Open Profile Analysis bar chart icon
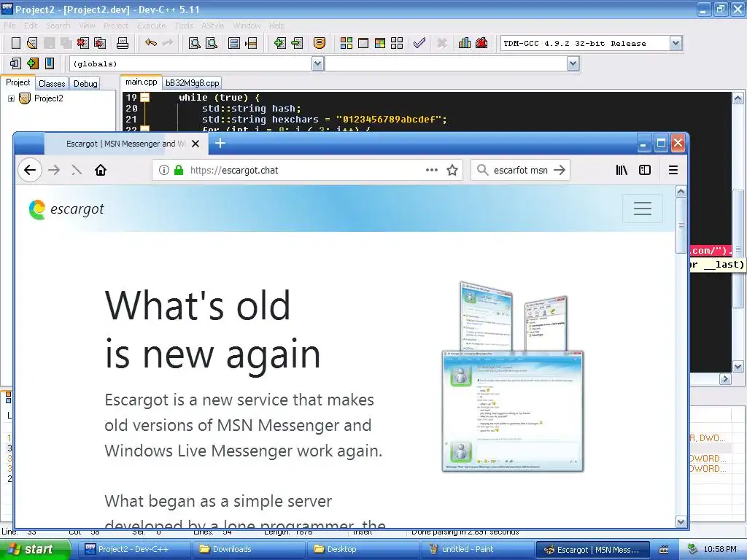Image resolution: width=747 pixels, height=560 pixels. (x=465, y=43)
